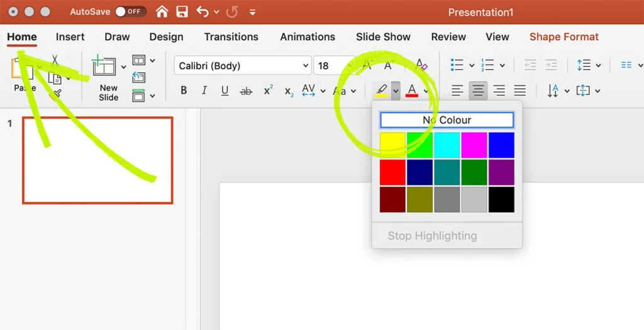Viewport: 644px width, 330px height.
Task: Click the Clear Formatting icon
Action: pos(421,65)
